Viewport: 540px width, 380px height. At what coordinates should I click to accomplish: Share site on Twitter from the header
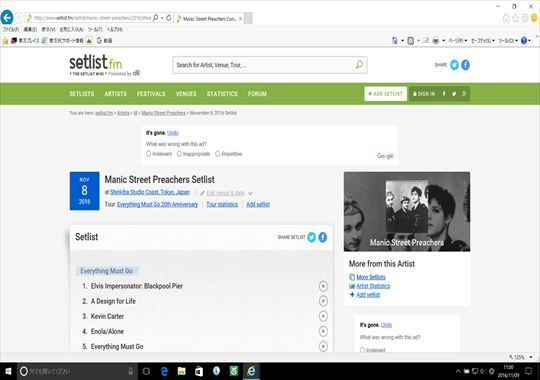pos(454,65)
